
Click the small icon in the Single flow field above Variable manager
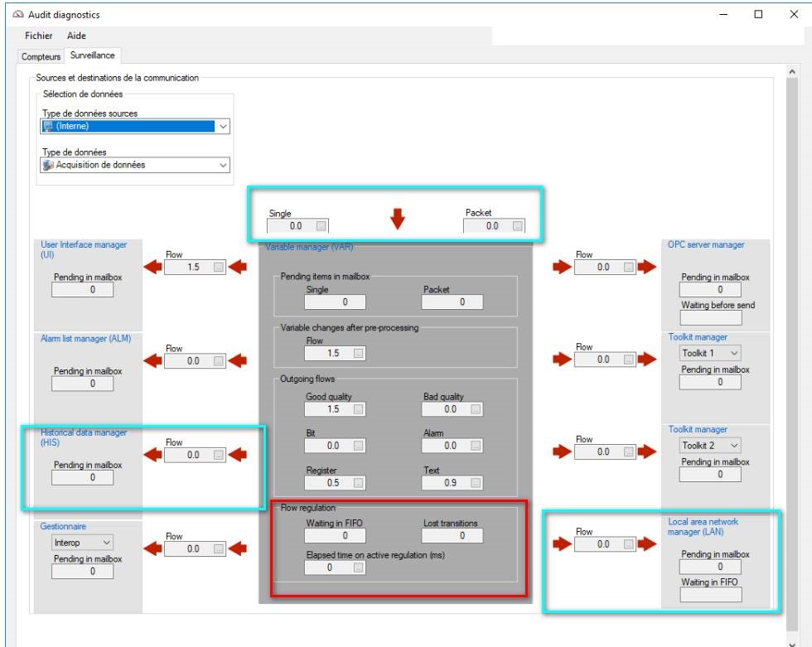click(x=321, y=225)
